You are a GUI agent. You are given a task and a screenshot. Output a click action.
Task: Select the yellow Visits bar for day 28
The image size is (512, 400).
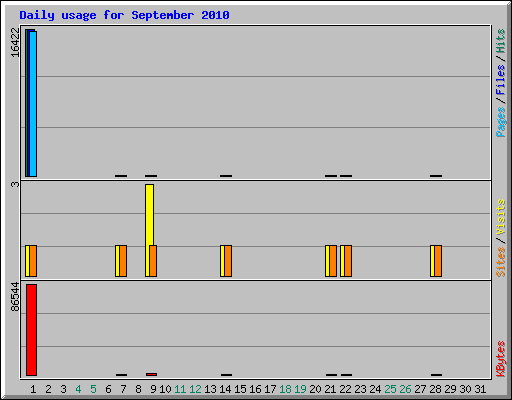(432, 261)
